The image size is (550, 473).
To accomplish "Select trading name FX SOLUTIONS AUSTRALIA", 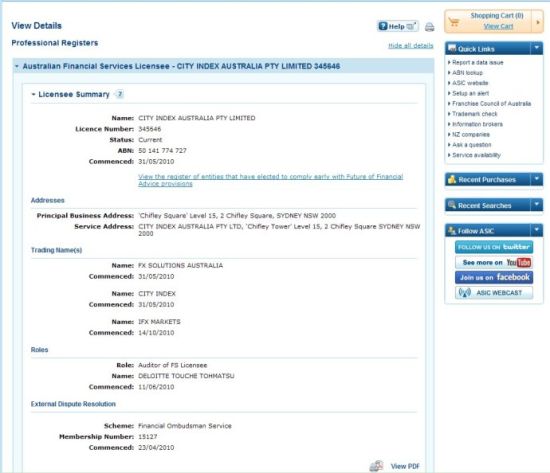I will click(181, 266).
